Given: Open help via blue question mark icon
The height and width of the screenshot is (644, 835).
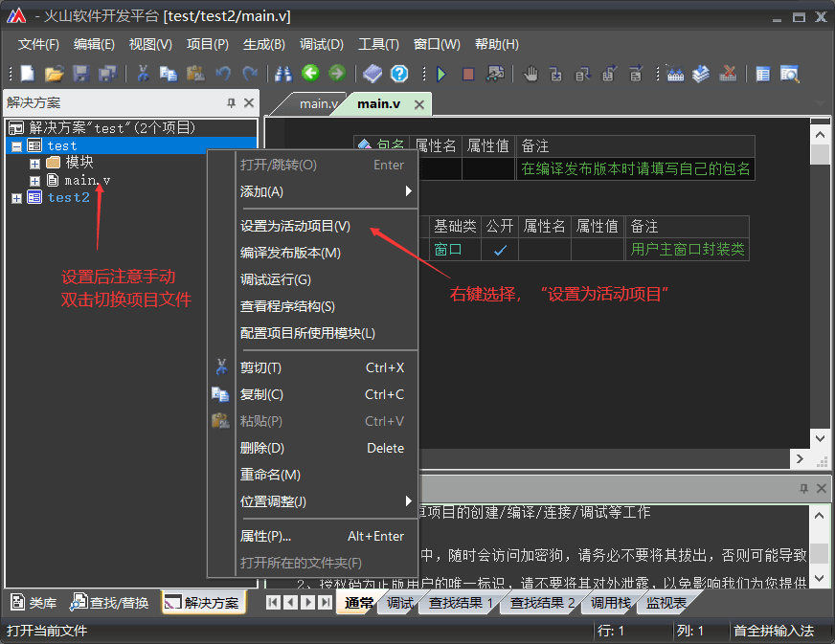Looking at the screenshot, I should coord(399,74).
